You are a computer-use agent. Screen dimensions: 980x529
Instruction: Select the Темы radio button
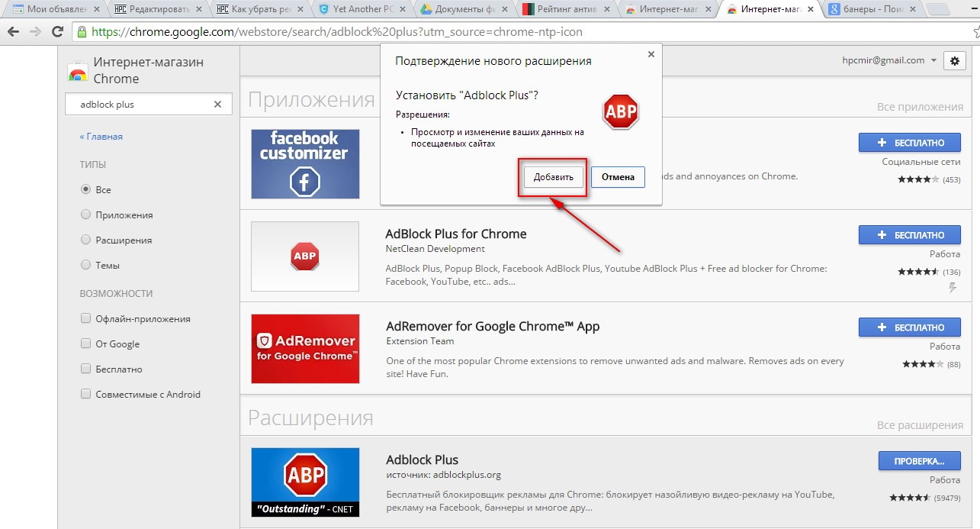click(85, 265)
